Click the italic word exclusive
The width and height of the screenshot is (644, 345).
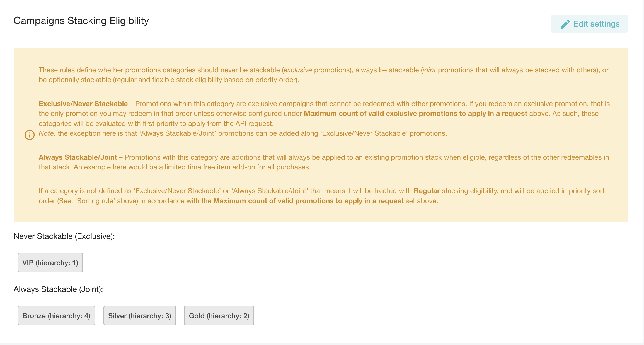(x=297, y=70)
